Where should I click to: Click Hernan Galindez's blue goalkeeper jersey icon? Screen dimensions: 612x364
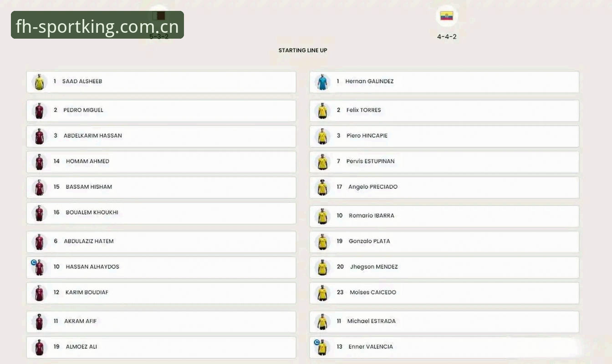(x=322, y=82)
